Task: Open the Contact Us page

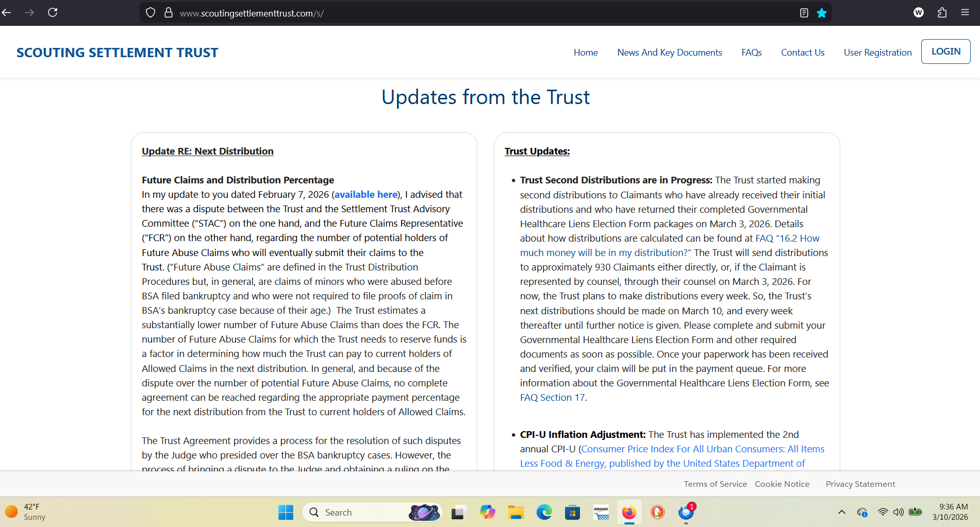Action: (802, 53)
